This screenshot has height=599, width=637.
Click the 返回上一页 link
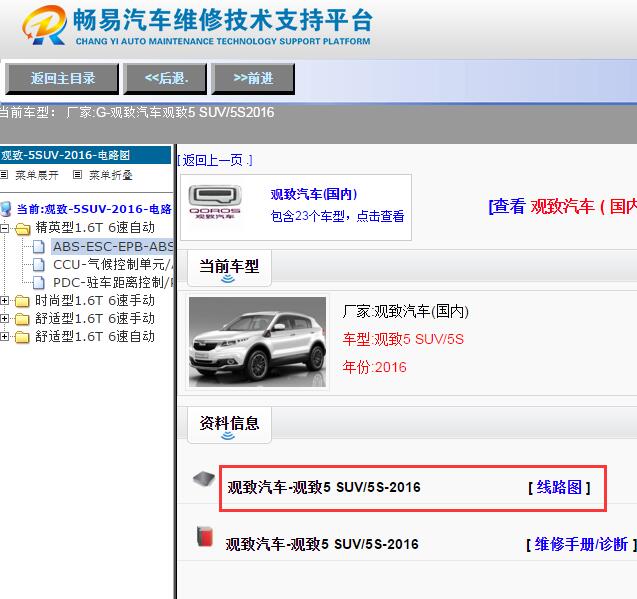215,160
